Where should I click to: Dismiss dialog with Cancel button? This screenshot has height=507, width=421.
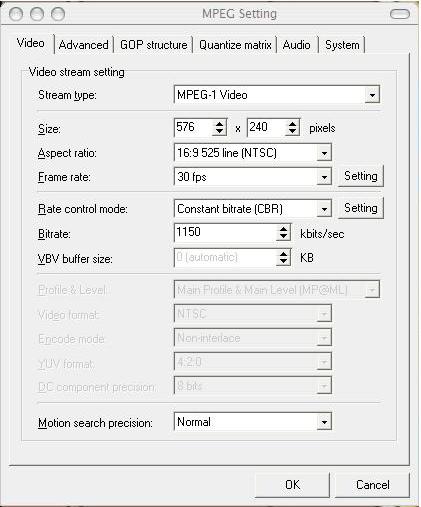(x=372, y=485)
